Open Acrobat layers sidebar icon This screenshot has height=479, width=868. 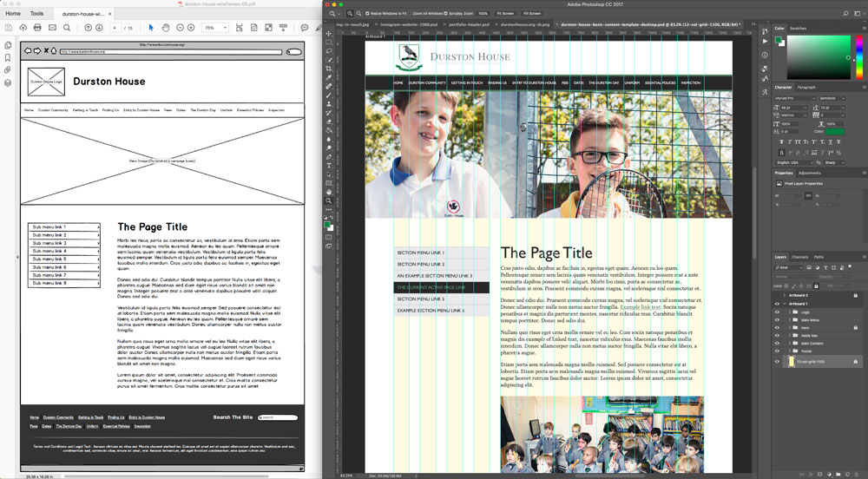[8, 83]
